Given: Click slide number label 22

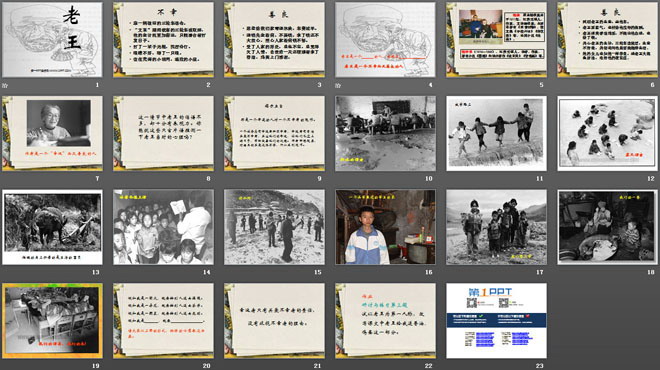Looking at the screenshot, I should pos(428,366).
